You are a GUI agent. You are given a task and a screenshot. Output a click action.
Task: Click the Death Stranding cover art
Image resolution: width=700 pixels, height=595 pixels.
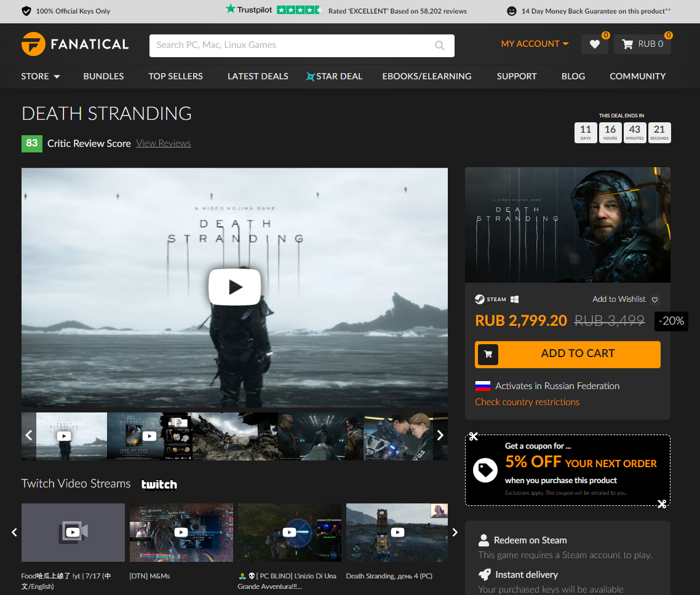tap(567, 225)
